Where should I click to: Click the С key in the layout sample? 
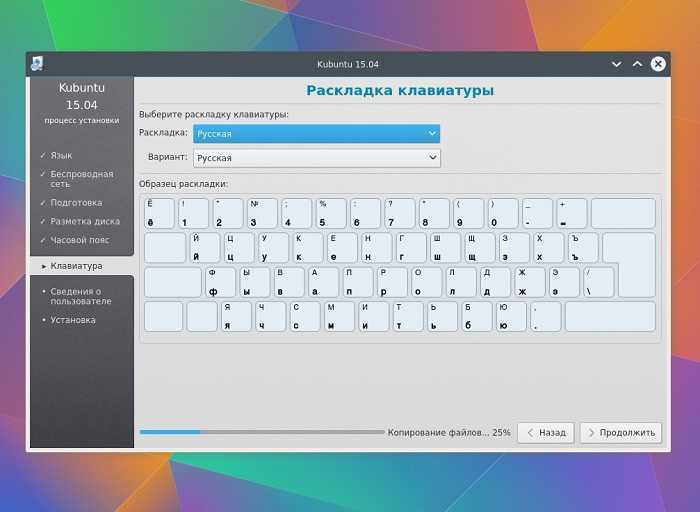[x=305, y=316]
